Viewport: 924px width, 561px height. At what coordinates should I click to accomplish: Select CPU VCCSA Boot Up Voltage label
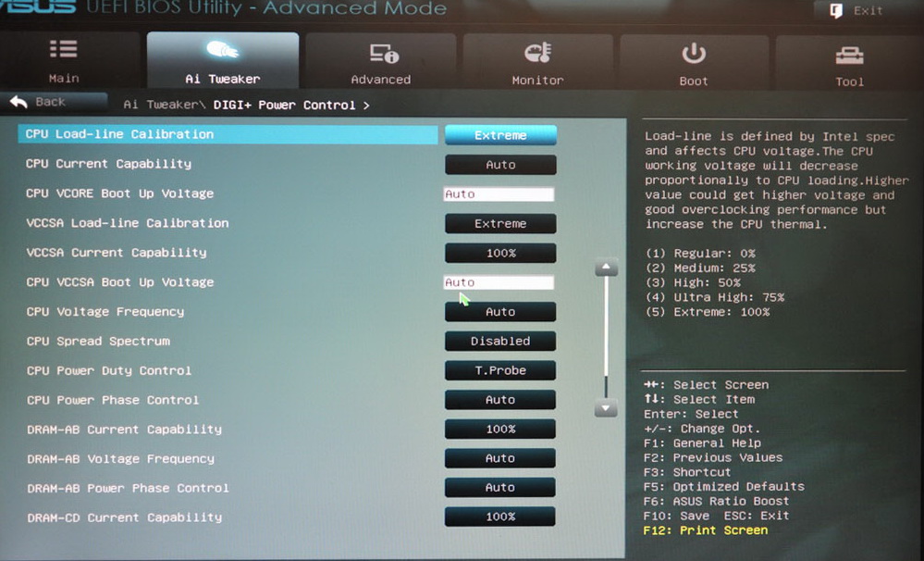tap(120, 282)
